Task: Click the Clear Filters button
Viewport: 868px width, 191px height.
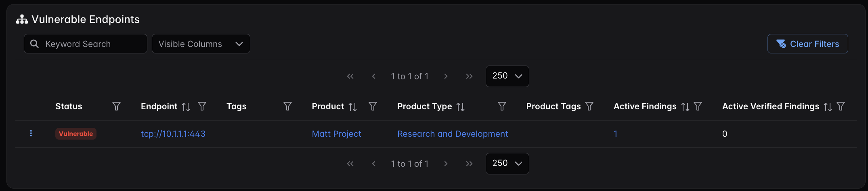Action: click(807, 44)
